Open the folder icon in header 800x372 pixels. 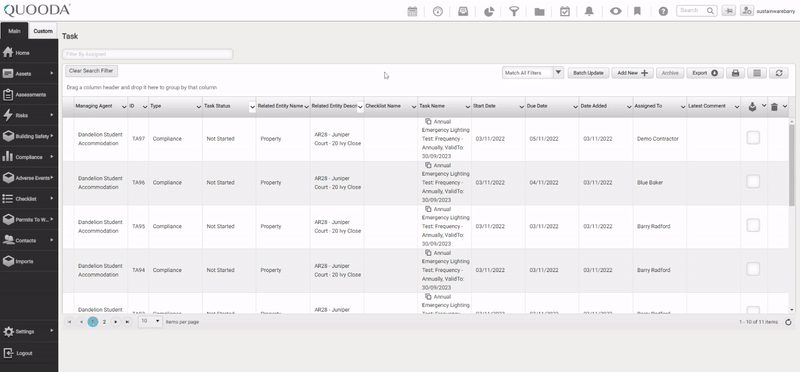pyautogui.click(x=539, y=12)
